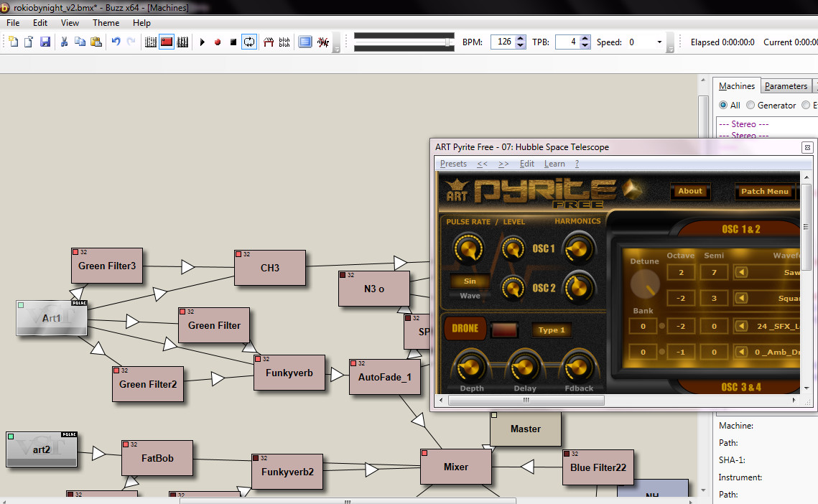Redo action in toolbar
Screen dimensions: 818x504
pos(131,42)
